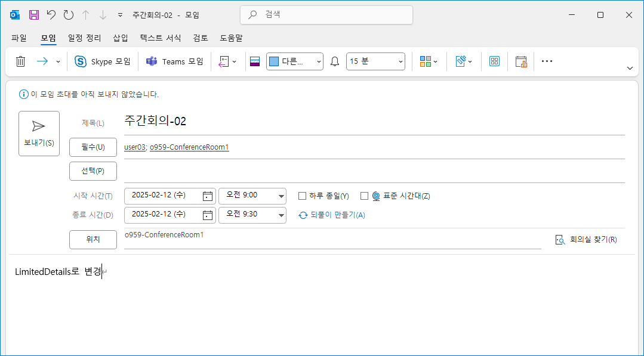Click the 선택(P) button
Screen dimensions: 644x356
[x=93, y=171]
